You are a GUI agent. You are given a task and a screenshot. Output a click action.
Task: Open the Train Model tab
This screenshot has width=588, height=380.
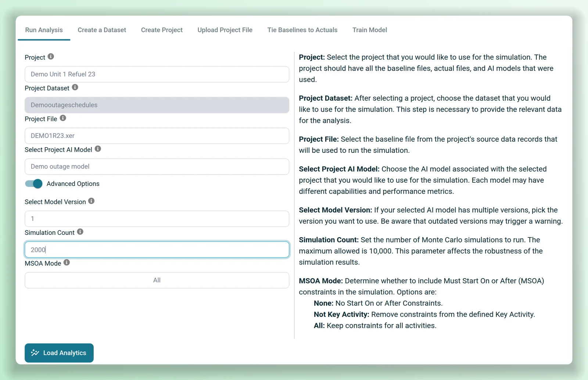click(x=370, y=30)
